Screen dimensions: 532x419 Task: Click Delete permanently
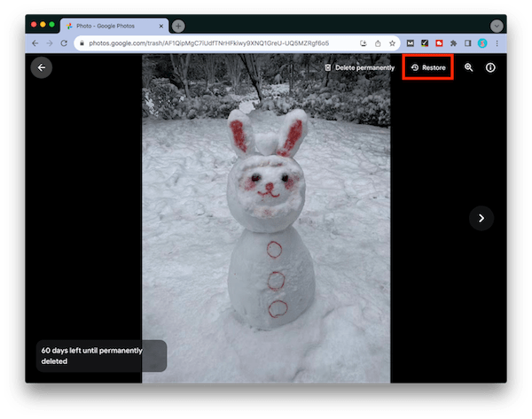359,67
